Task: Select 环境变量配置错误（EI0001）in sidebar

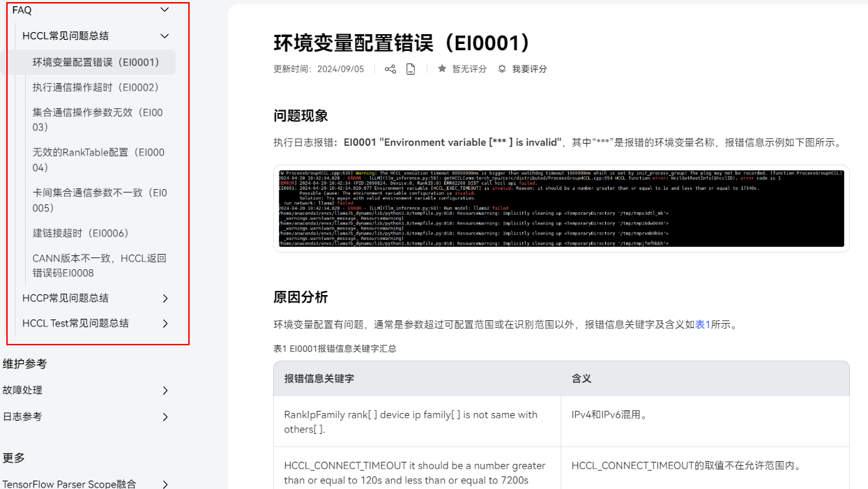Action: click(x=96, y=62)
